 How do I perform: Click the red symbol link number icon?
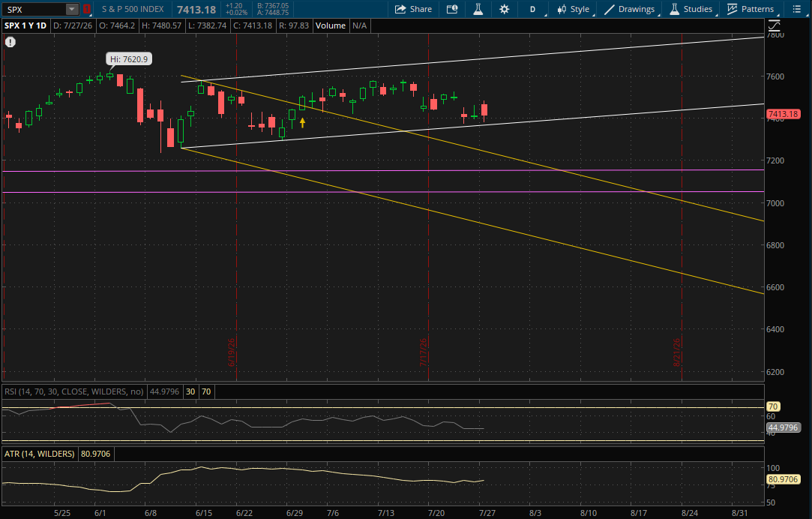point(86,9)
